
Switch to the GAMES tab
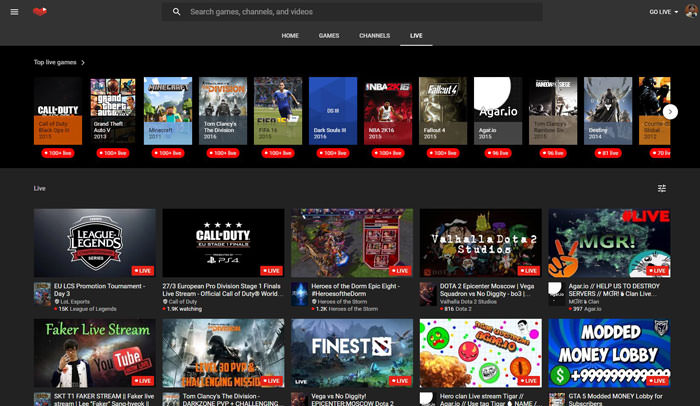[329, 36]
